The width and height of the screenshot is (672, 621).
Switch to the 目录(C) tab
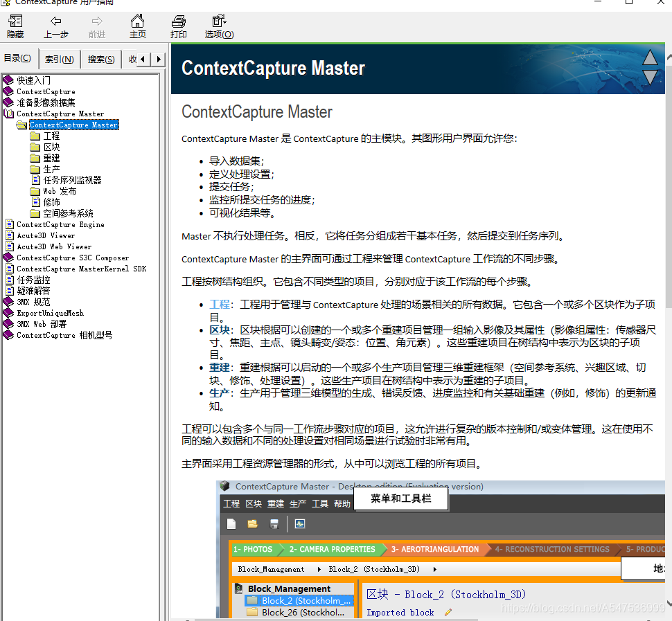coord(17,58)
